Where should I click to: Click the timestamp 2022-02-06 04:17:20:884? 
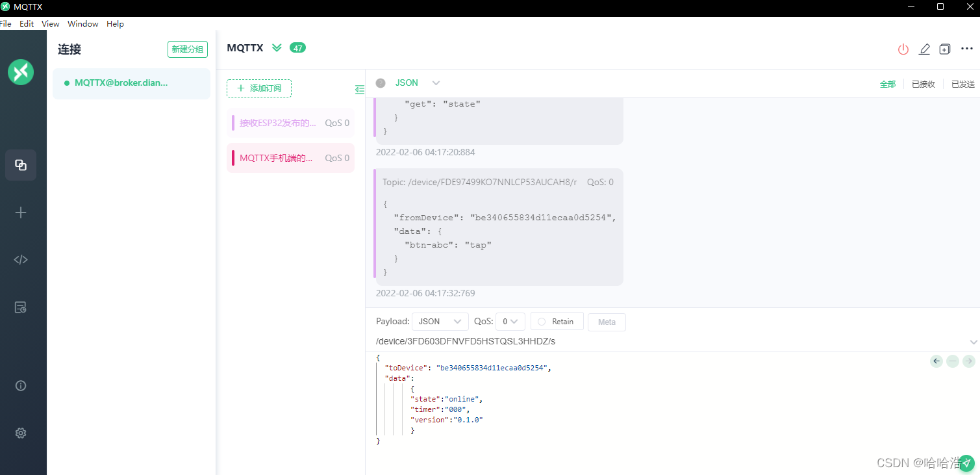(x=425, y=152)
